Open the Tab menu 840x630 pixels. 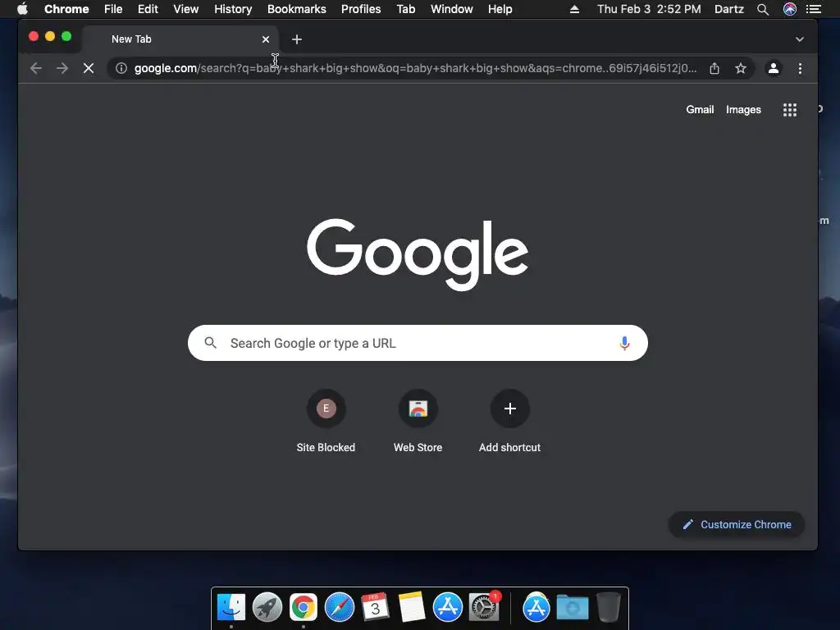(405, 9)
